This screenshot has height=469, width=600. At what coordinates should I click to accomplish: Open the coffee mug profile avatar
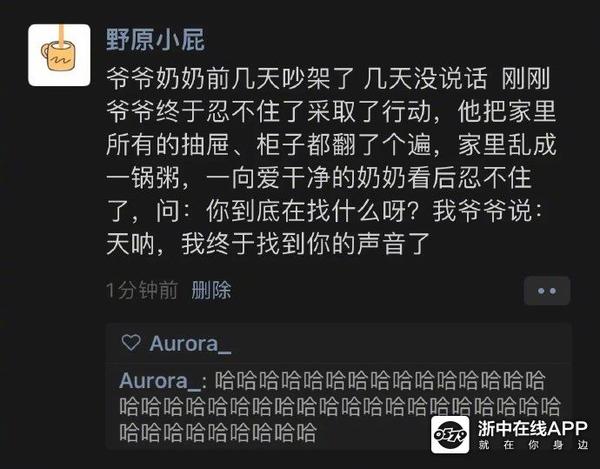point(59,55)
